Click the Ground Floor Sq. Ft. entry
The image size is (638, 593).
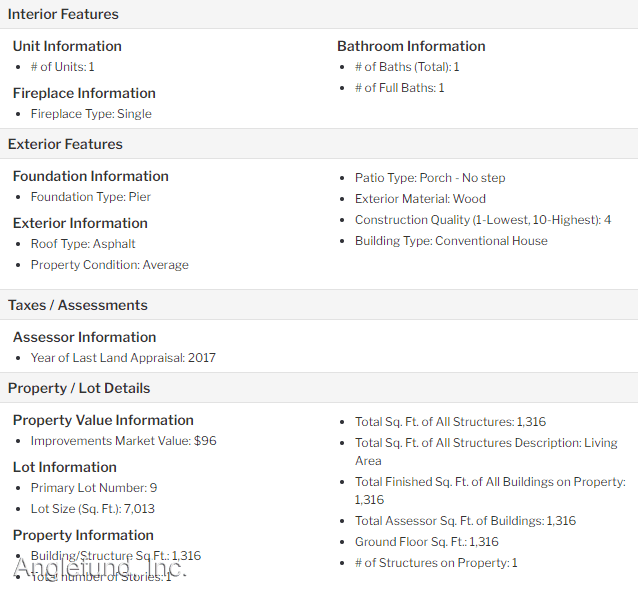(427, 542)
